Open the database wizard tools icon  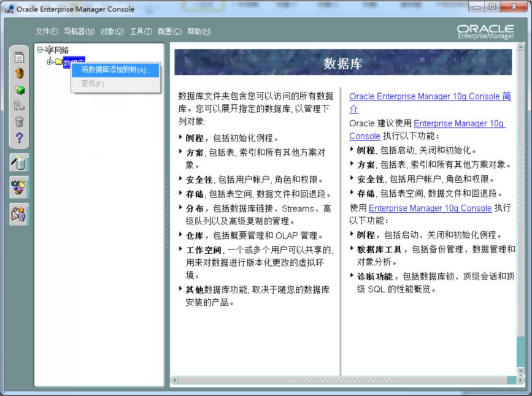click(x=20, y=162)
